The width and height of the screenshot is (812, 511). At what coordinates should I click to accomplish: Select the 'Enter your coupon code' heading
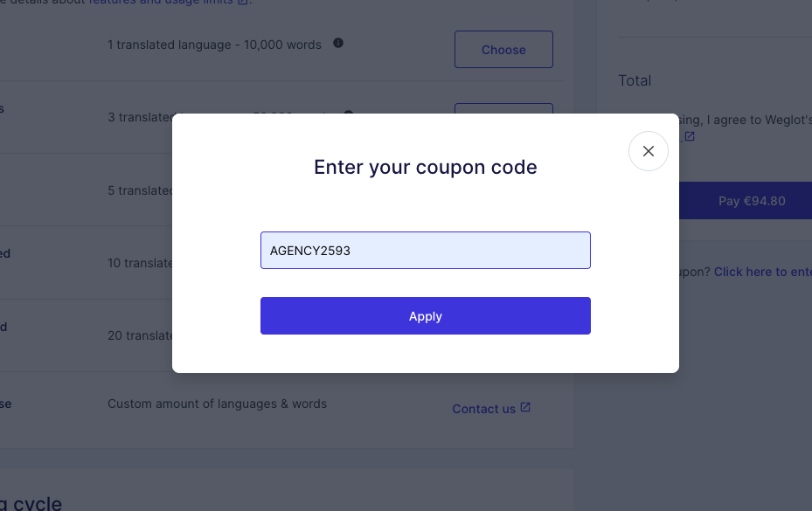[x=426, y=167]
